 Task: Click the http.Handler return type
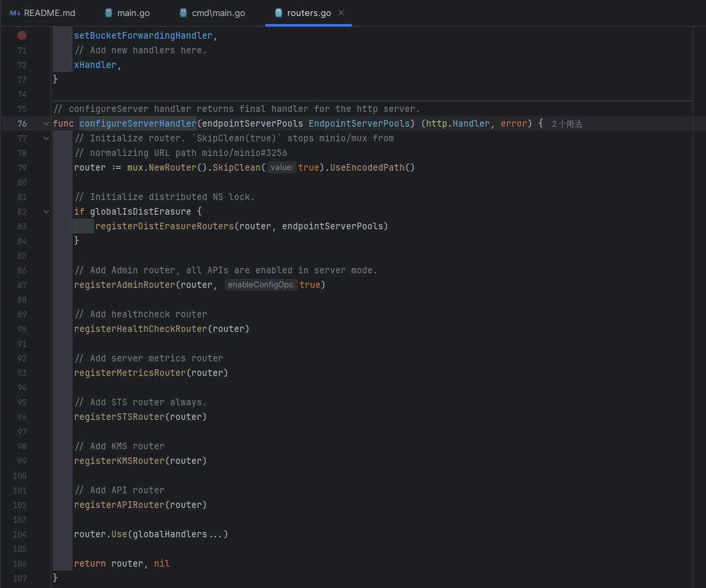[x=458, y=123]
